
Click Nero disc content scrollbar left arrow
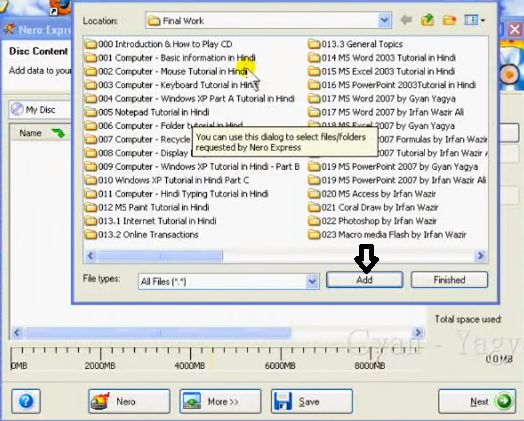17,332
